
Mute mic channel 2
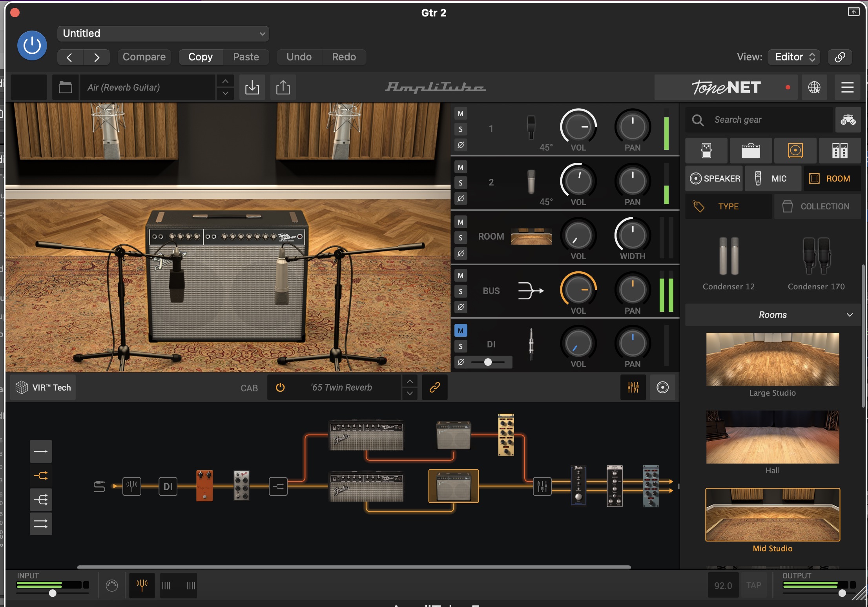pyautogui.click(x=461, y=167)
